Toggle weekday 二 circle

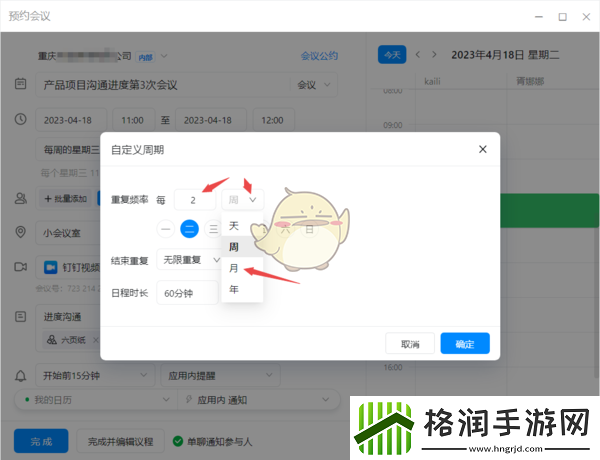click(x=189, y=229)
